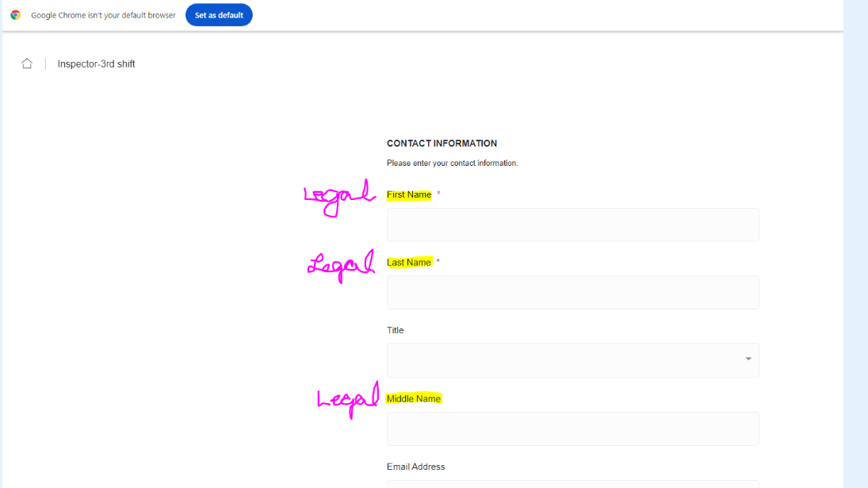Click the home icon in the breadcrumb
The width and height of the screenshot is (868, 488).
pos(27,63)
